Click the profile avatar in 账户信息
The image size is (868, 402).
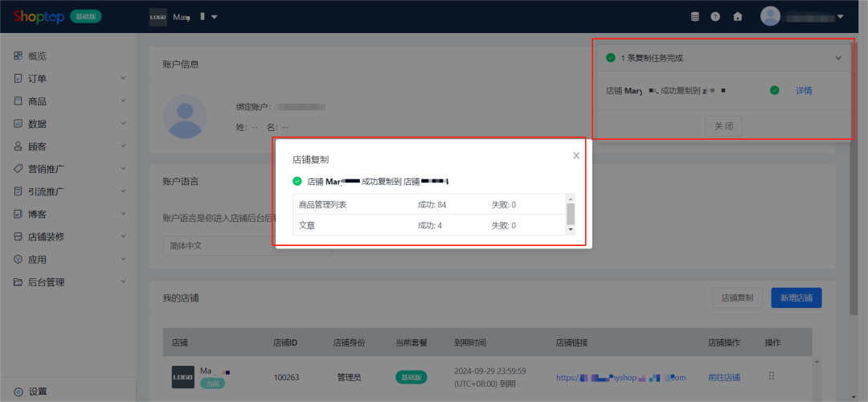(185, 117)
